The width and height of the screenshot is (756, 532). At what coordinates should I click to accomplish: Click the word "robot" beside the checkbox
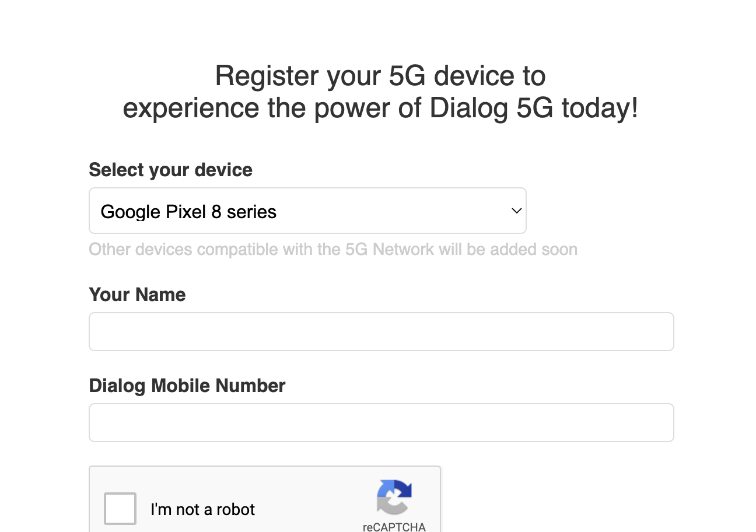pos(236,509)
